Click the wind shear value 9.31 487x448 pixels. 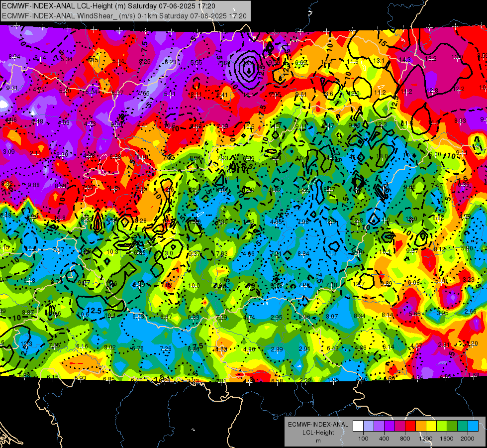tap(12, 88)
